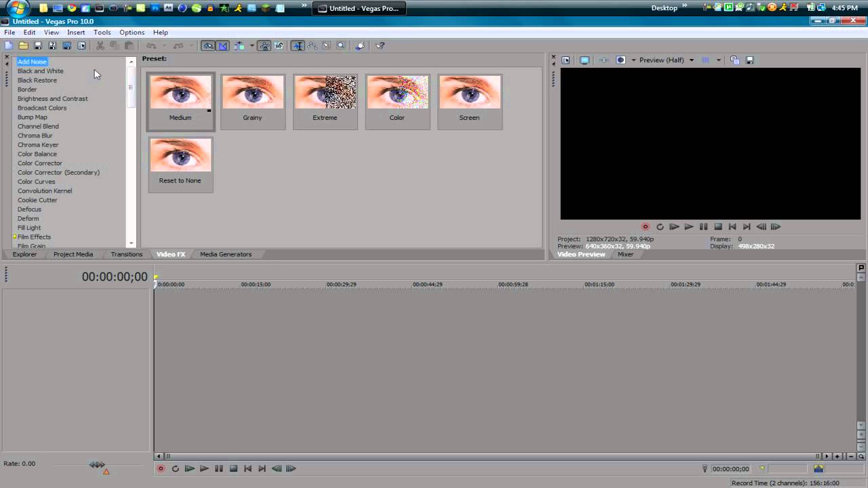The height and width of the screenshot is (488, 868).
Task: Go to end using preview transport
Action: 747,226
